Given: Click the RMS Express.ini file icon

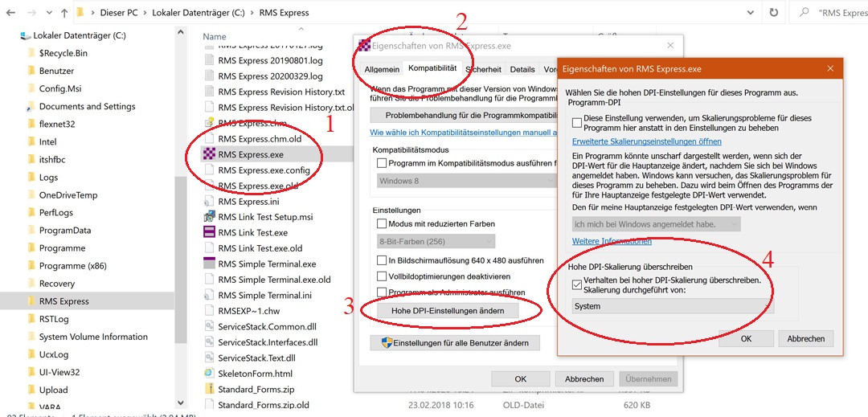Looking at the screenshot, I should 209,202.
